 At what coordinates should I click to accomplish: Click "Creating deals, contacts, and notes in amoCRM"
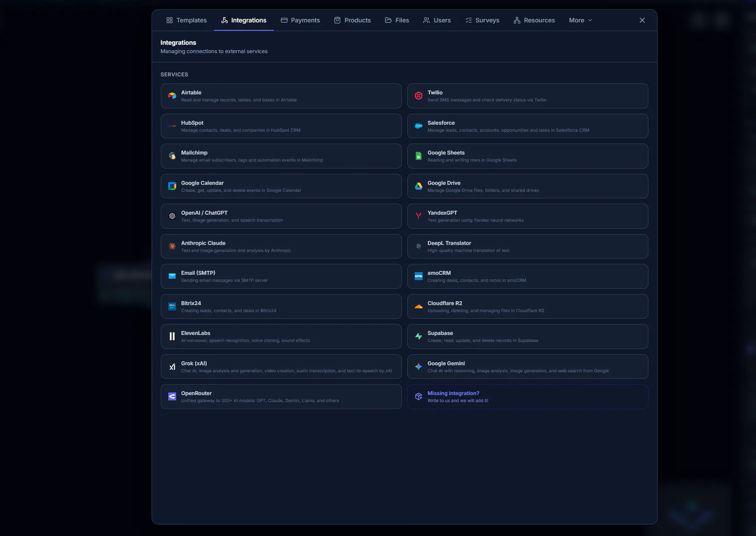point(477,281)
